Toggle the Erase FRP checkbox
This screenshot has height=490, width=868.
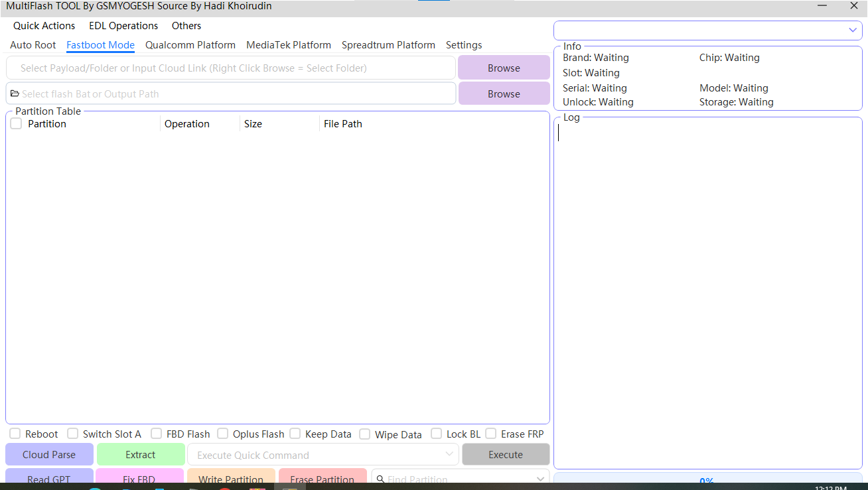click(490, 433)
